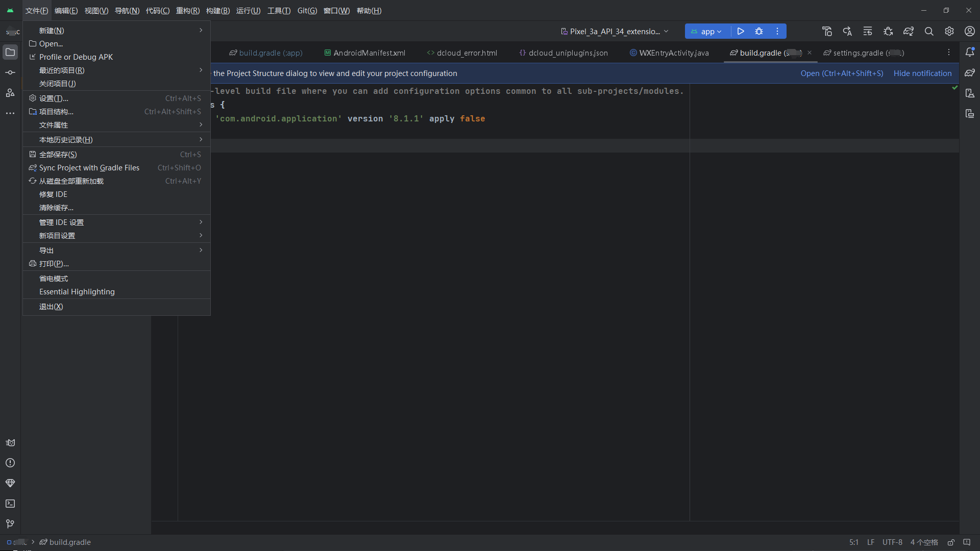Expand the Pixel_3a_API_34 device dropdown
The image size is (980, 551).
[x=615, y=31]
